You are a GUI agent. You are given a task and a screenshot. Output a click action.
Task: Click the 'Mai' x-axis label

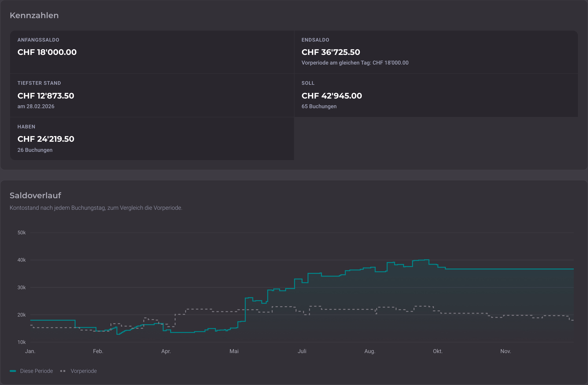click(x=234, y=351)
